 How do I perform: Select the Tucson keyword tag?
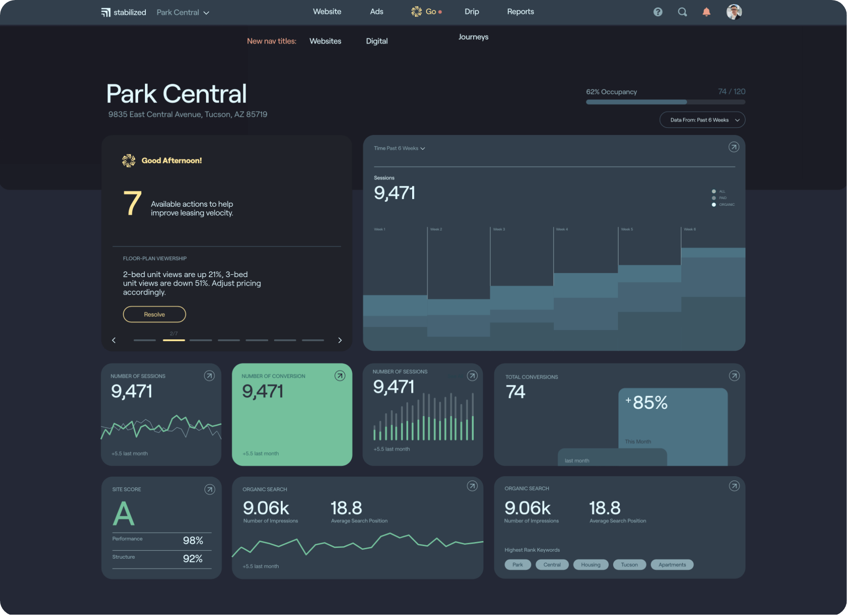(629, 565)
